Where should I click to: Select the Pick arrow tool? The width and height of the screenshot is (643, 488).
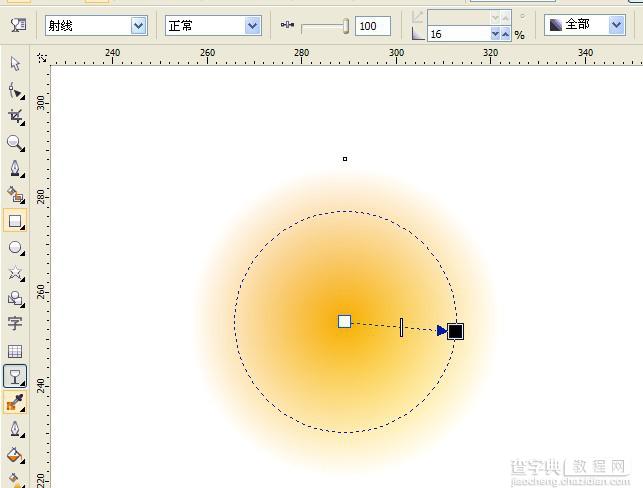click(15, 64)
